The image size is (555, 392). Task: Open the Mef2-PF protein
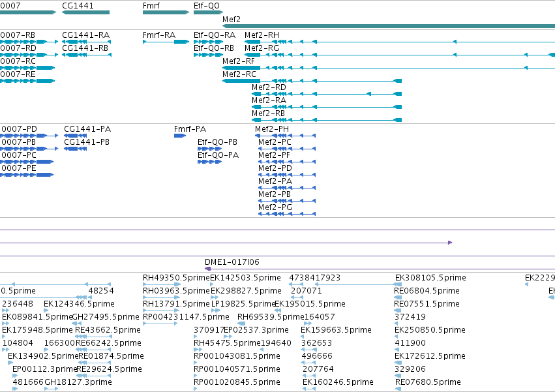click(x=275, y=155)
